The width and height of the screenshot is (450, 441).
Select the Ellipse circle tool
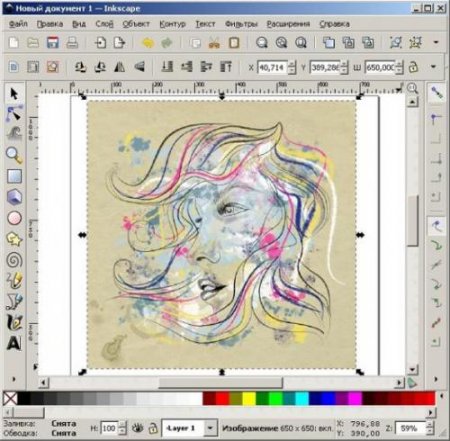coord(14,218)
